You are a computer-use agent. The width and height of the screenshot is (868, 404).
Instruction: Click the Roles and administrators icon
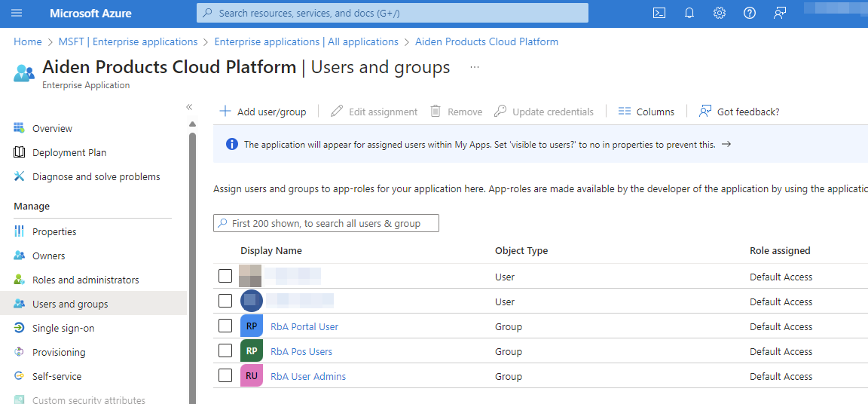point(19,280)
